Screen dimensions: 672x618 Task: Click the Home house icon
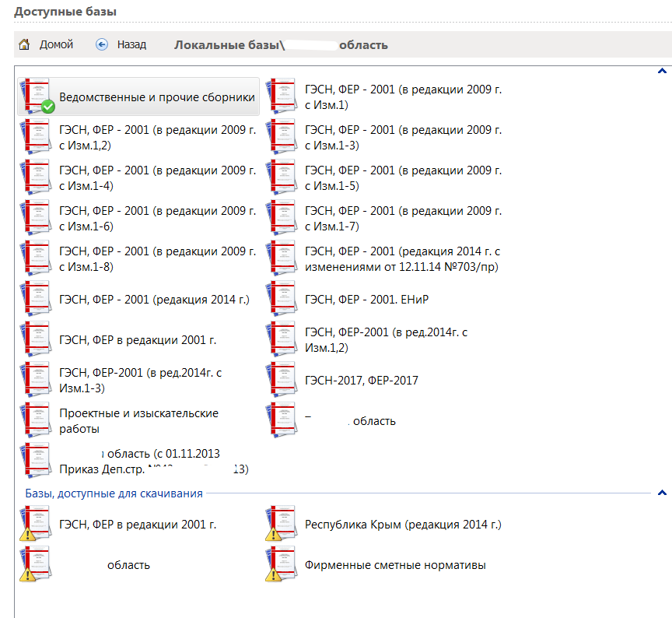click(x=24, y=44)
